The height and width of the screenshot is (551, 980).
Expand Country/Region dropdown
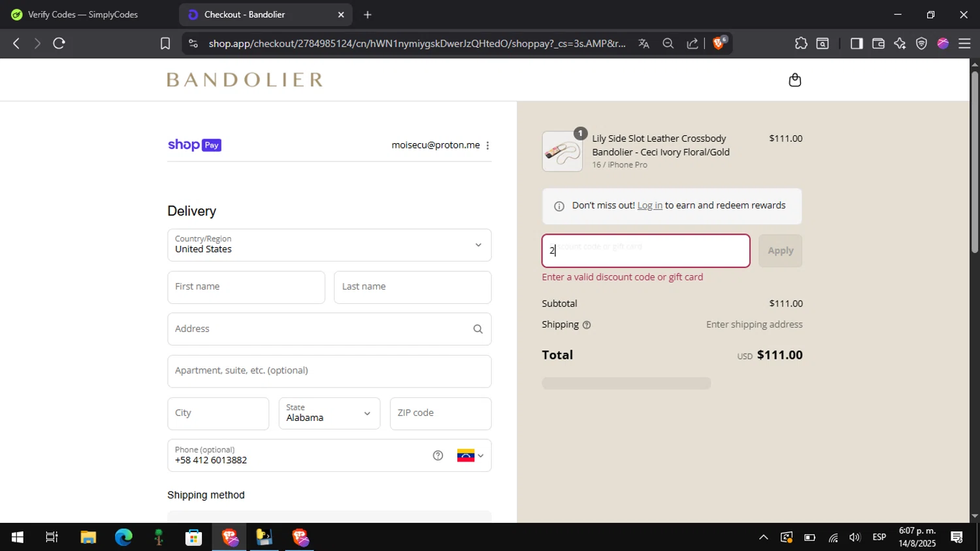(x=329, y=245)
